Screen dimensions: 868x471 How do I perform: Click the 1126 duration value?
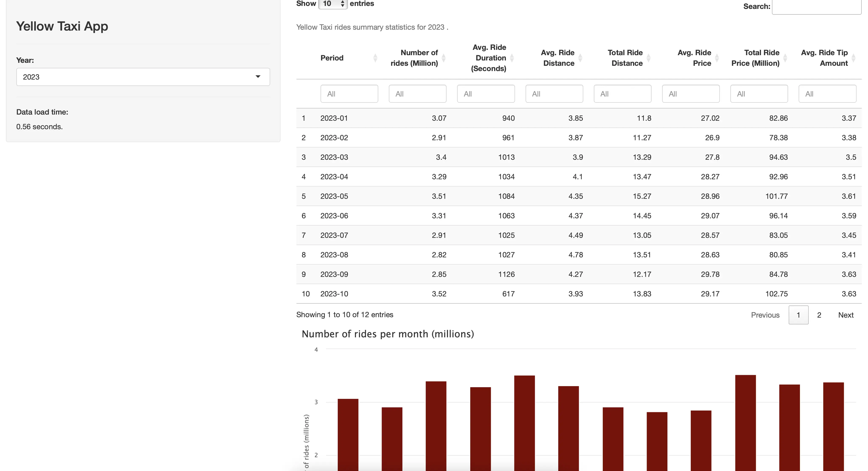(x=507, y=275)
